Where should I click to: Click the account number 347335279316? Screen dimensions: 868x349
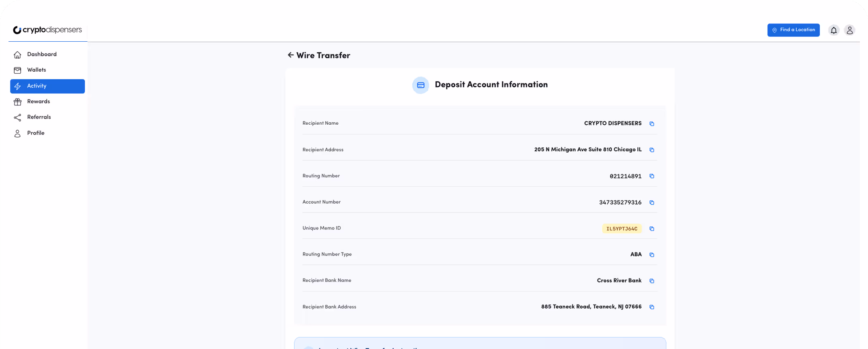coord(620,202)
